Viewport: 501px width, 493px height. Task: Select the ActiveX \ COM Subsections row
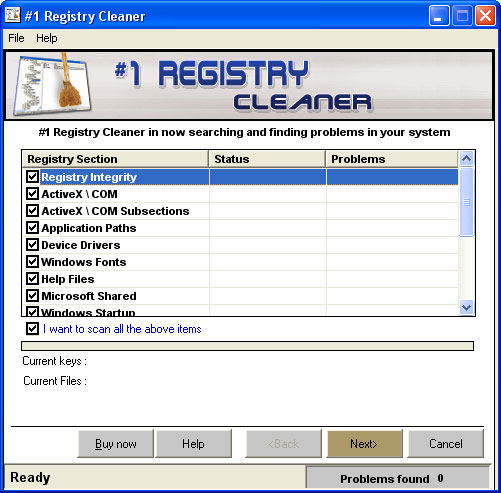pyautogui.click(x=240, y=211)
